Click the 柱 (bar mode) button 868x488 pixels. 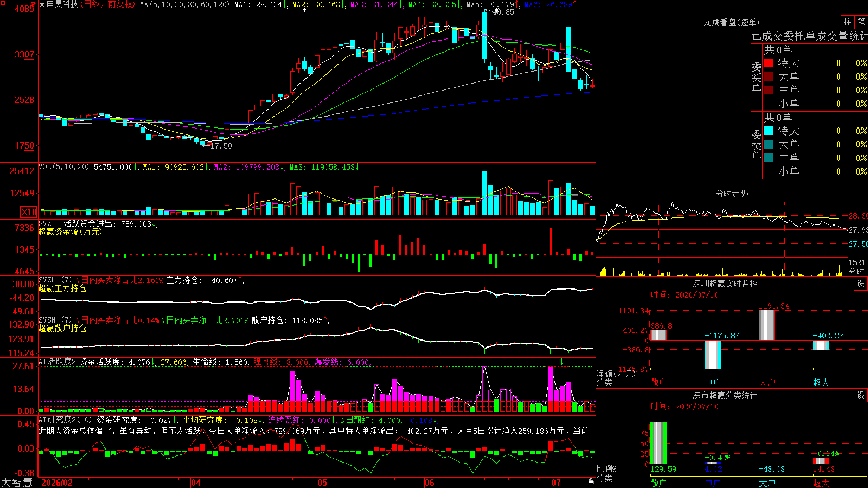click(x=847, y=22)
